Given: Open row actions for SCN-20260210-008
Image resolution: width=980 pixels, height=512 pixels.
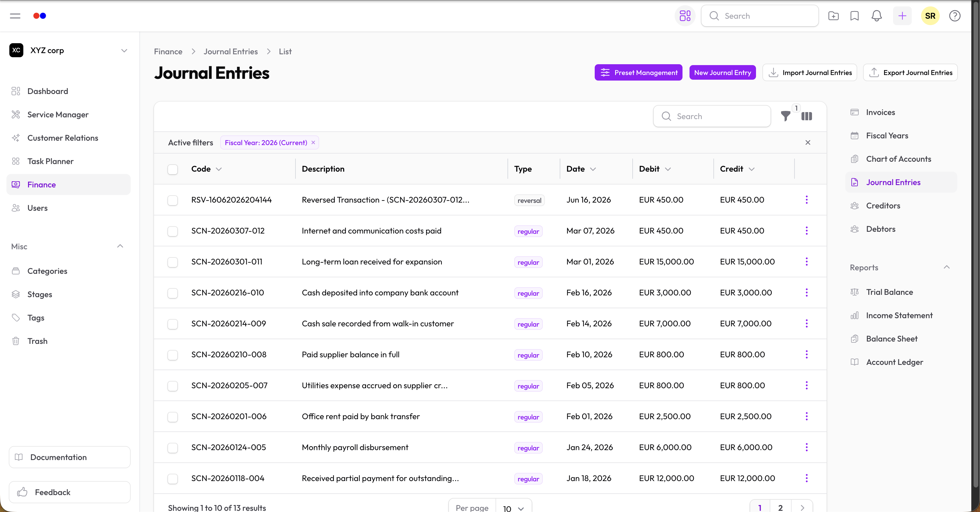Looking at the screenshot, I should tap(806, 354).
